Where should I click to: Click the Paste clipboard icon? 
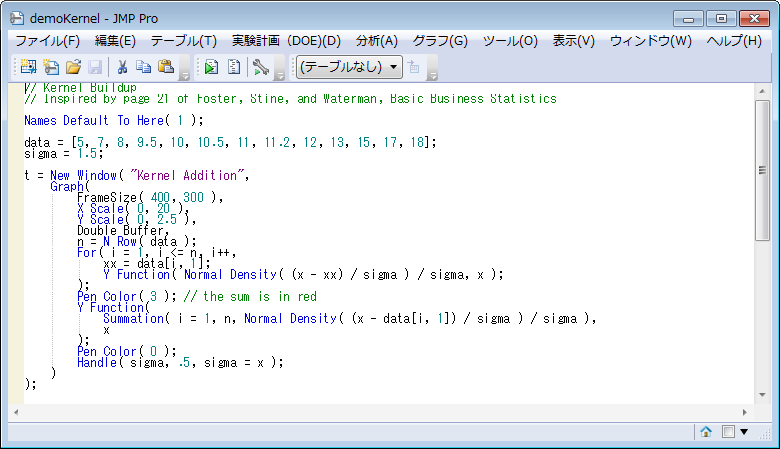point(166,67)
